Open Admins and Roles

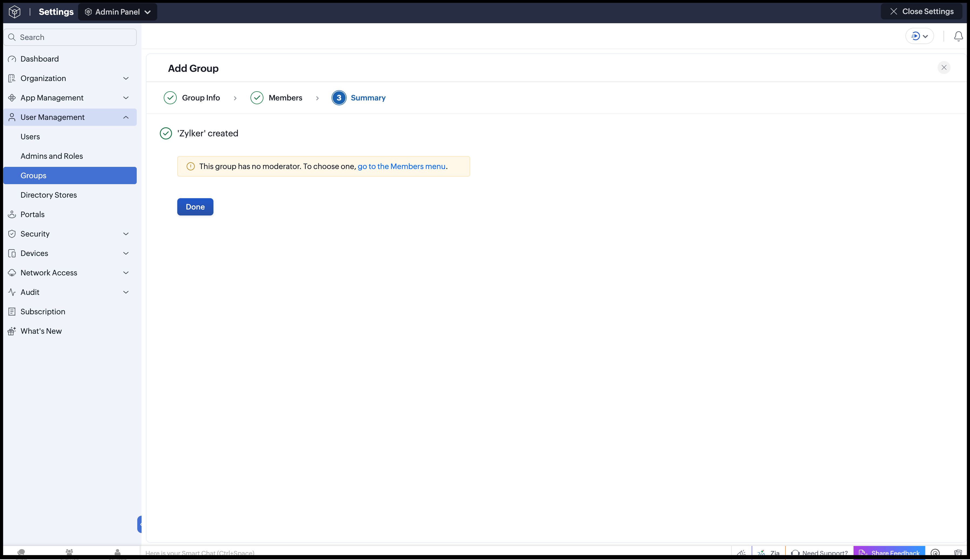click(70, 156)
